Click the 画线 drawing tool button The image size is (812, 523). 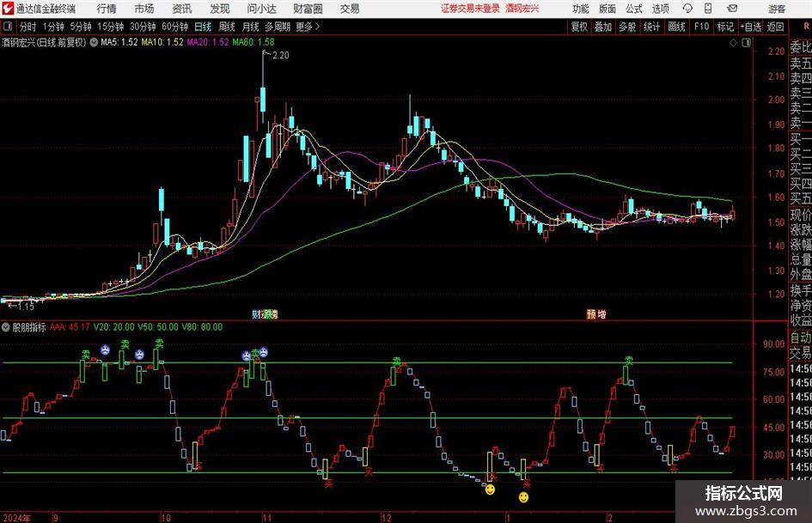point(676,27)
